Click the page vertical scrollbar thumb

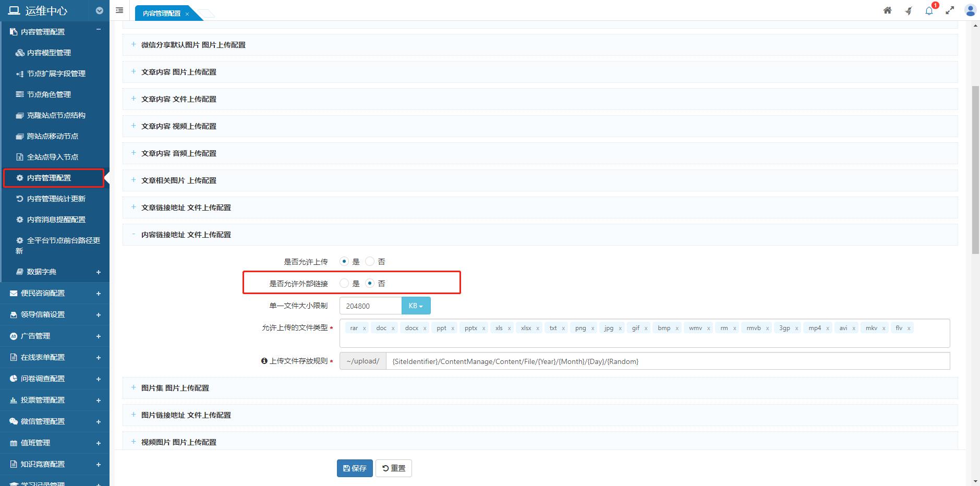[975, 169]
